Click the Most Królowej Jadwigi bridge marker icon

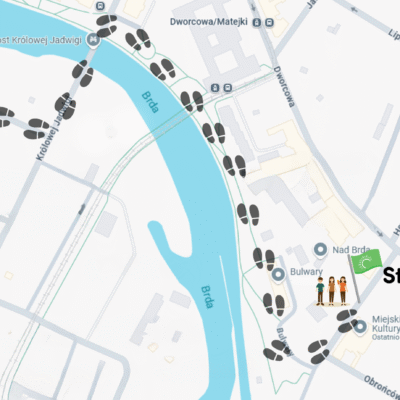(93, 40)
